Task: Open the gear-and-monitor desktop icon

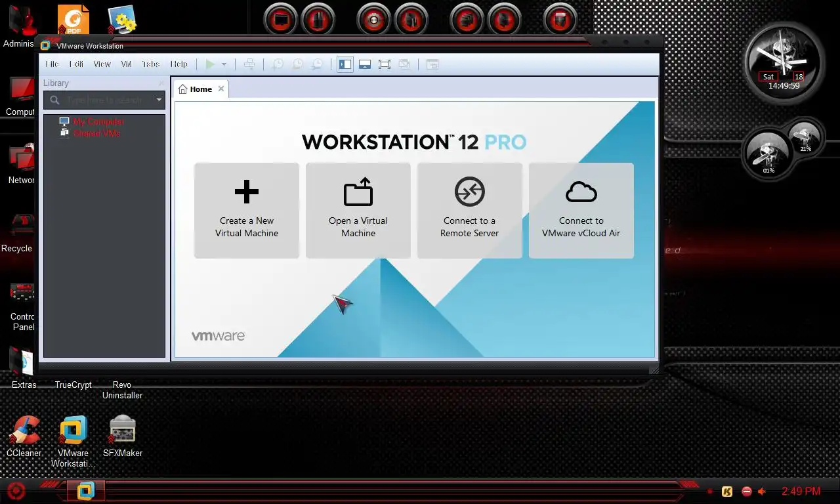Action: (x=122, y=20)
